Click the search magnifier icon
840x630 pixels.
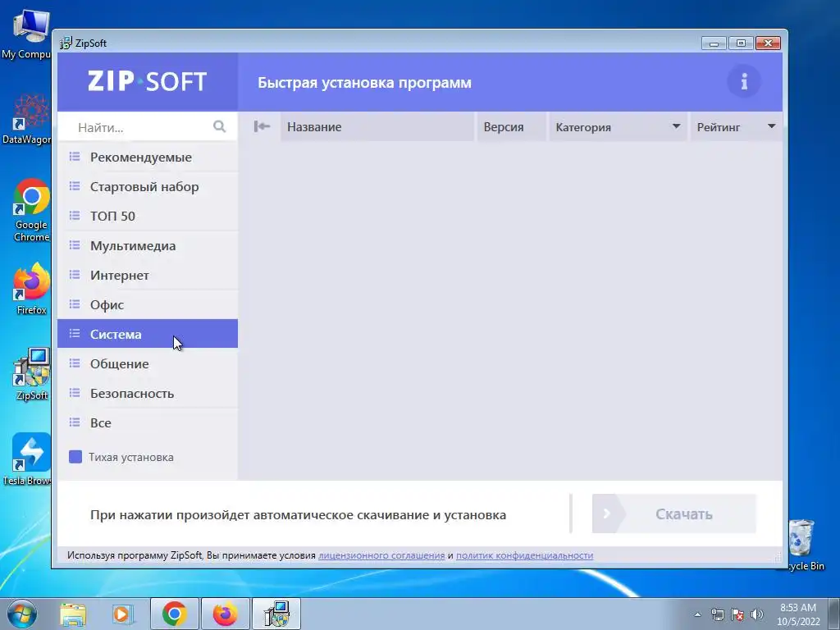pos(219,126)
